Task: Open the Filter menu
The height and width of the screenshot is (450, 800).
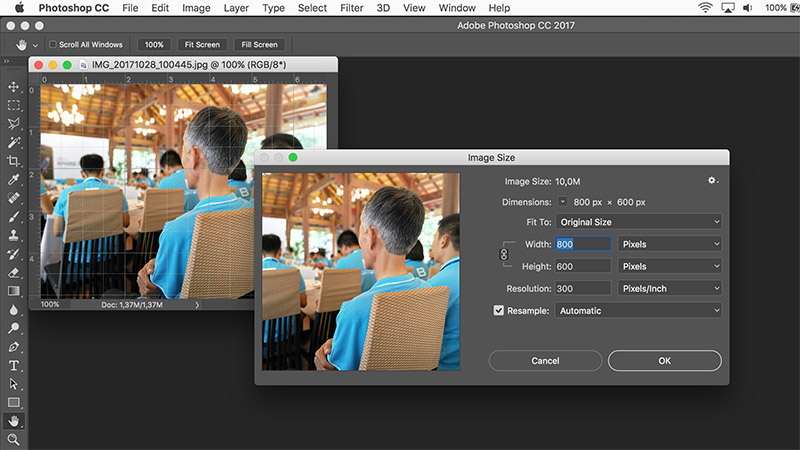Action: [x=351, y=8]
